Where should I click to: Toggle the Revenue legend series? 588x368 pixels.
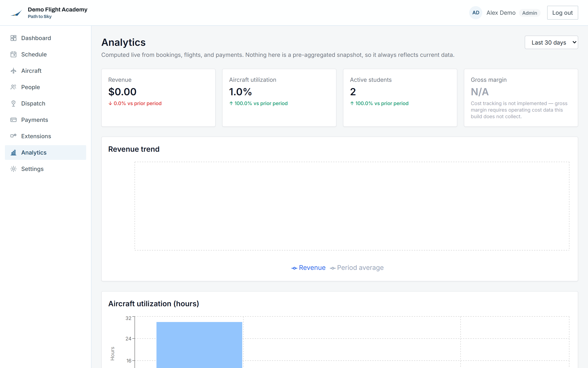point(308,267)
